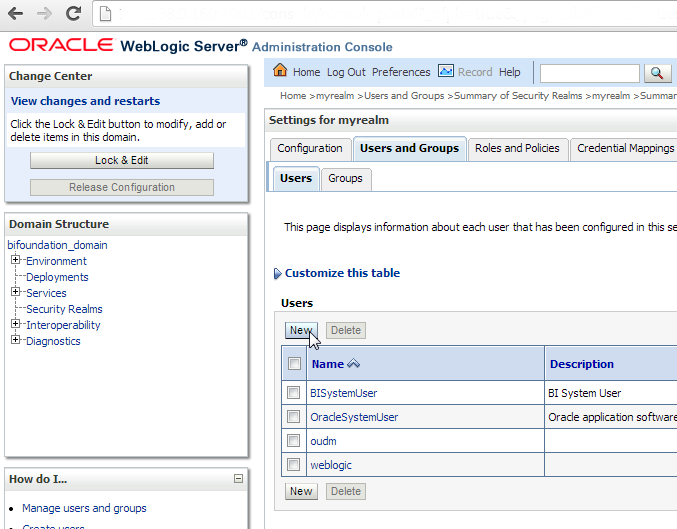Check the weblogic row checkbox
Viewport: 677px width, 529px height.
294,465
